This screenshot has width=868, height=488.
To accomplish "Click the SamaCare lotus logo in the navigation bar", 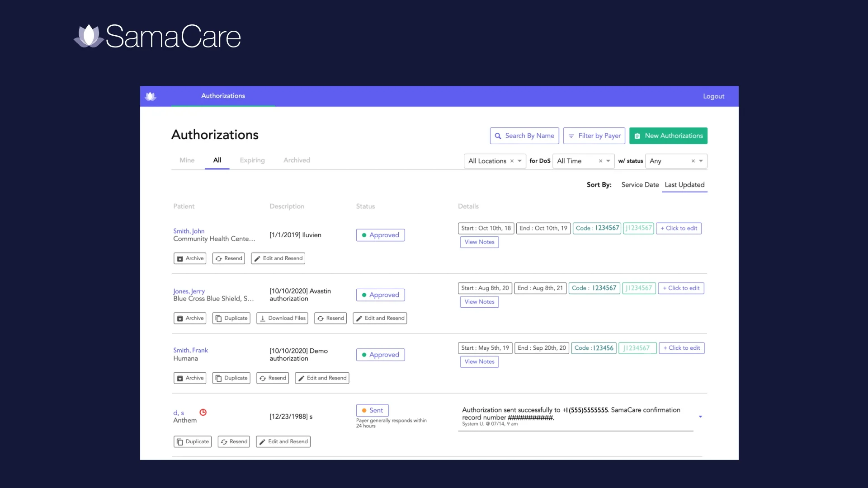I will point(150,96).
